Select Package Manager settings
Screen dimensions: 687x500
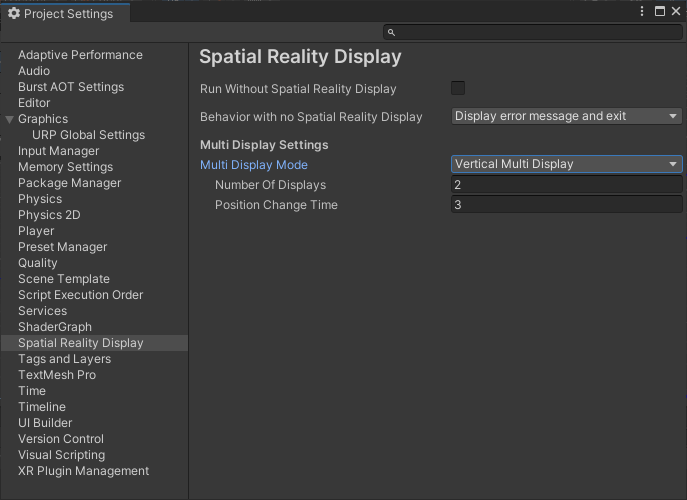coord(69,183)
